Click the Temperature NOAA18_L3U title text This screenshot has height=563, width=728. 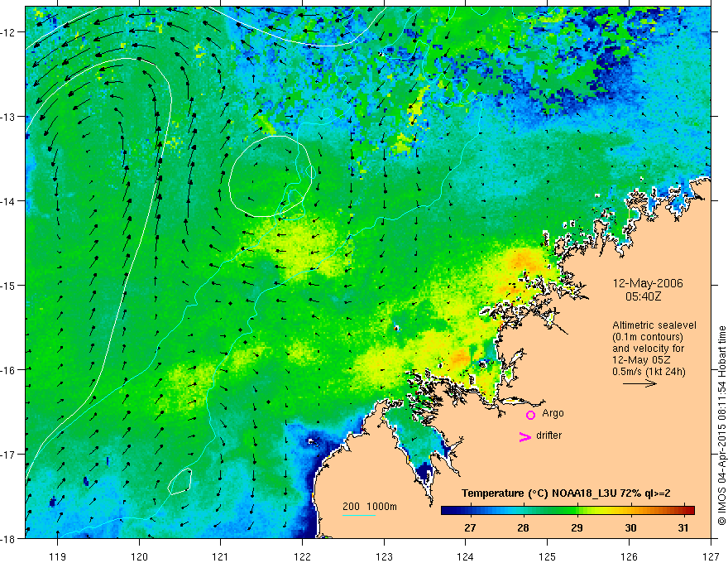(x=566, y=493)
